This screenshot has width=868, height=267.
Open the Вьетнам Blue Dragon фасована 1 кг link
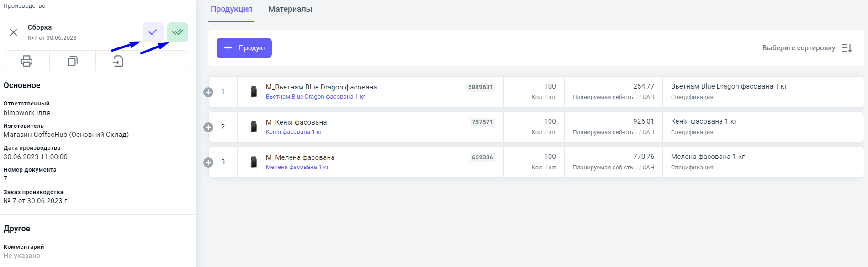[315, 97]
